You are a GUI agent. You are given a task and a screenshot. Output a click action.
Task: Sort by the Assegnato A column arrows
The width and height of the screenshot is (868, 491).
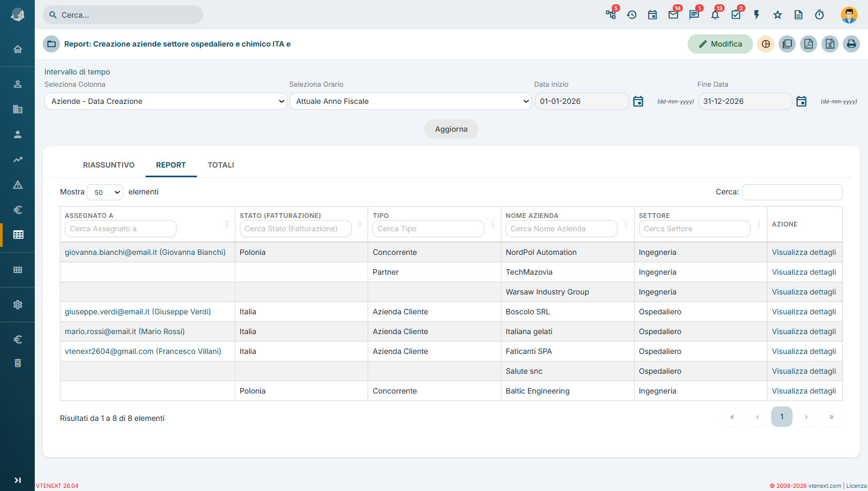coord(226,224)
